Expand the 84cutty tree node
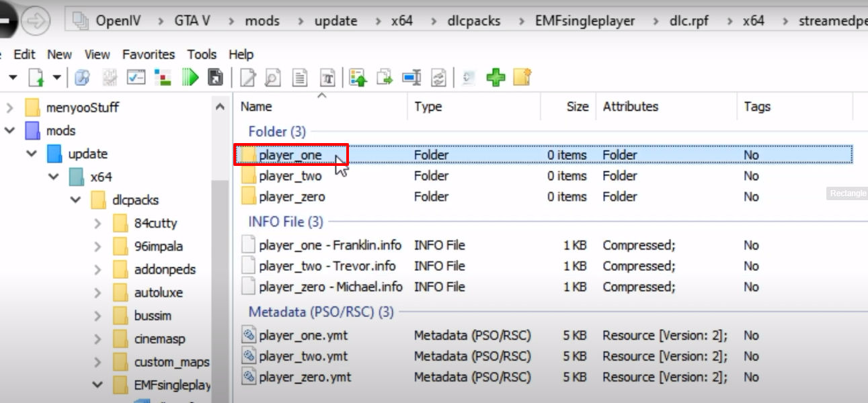The width and height of the screenshot is (868, 403). coord(98,223)
